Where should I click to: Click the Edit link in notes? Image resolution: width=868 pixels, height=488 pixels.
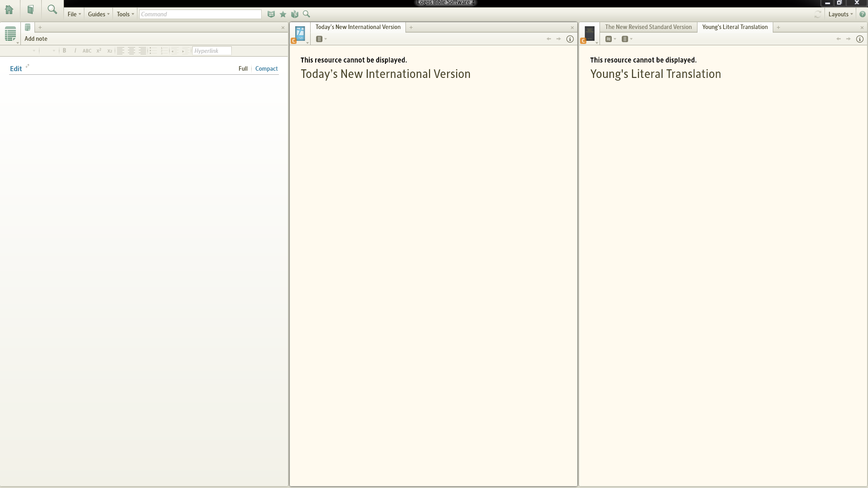coord(16,69)
